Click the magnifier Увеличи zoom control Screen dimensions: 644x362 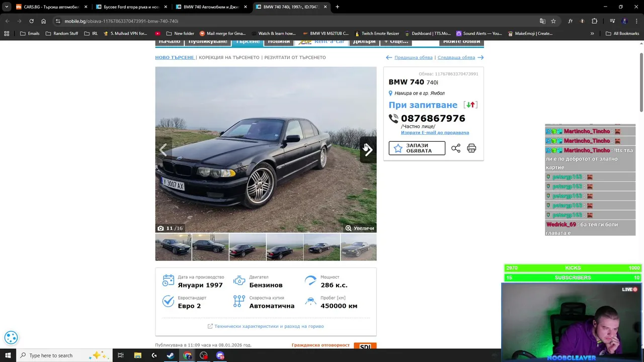coord(360,228)
